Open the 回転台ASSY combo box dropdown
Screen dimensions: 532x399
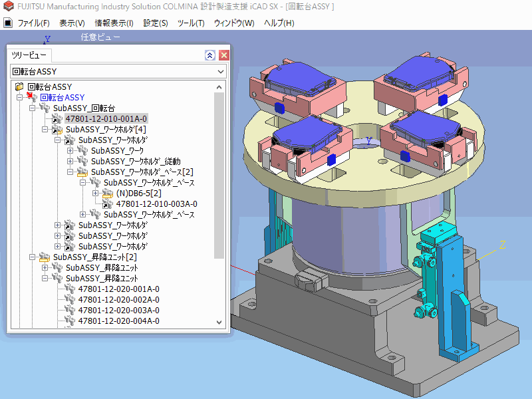221,71
